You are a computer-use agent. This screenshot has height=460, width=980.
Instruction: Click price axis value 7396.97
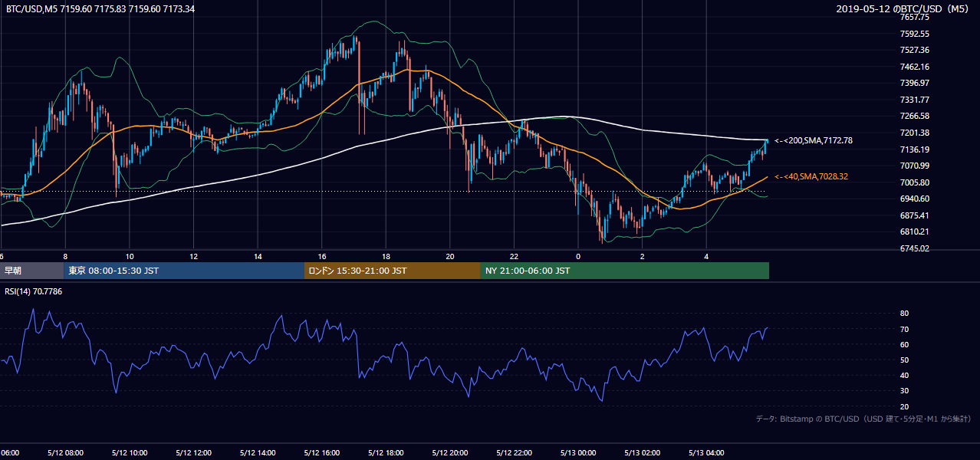915,83
